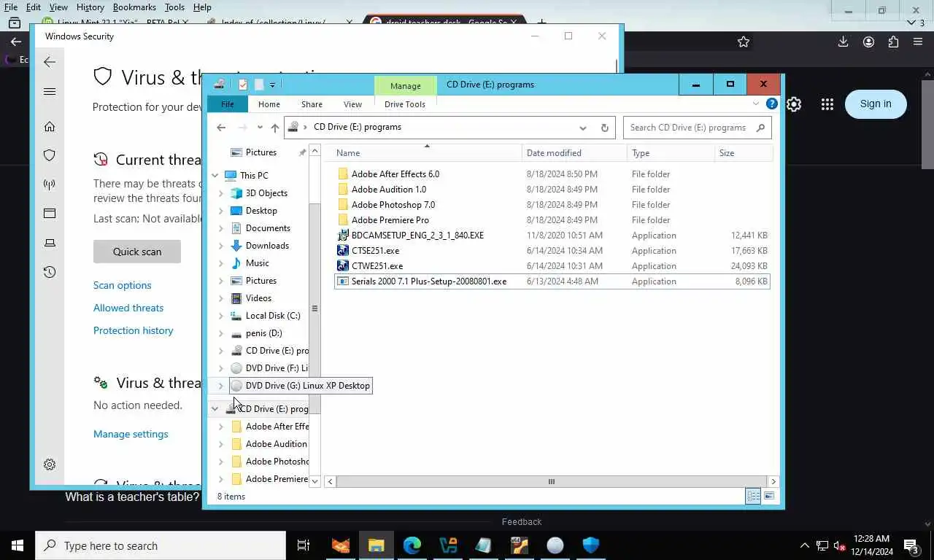Refresh the CD Drive (E:) programs folder
This screenshot has width=934, height=560.
[x=604, y=128]
